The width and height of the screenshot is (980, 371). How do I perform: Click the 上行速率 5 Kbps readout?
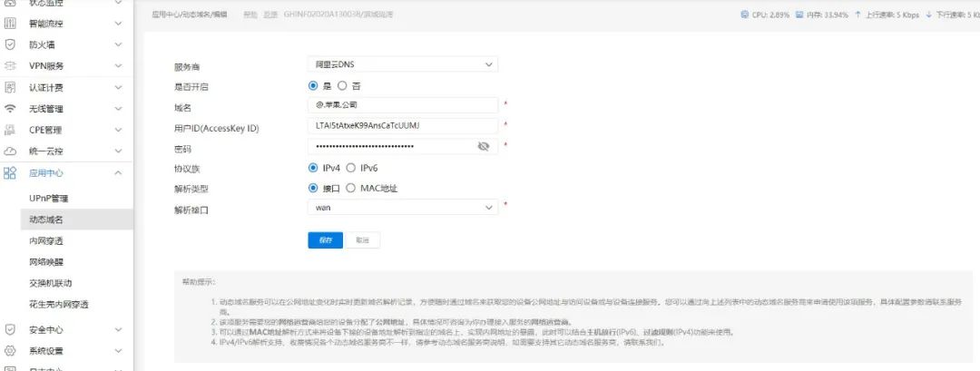click(892, 15)
